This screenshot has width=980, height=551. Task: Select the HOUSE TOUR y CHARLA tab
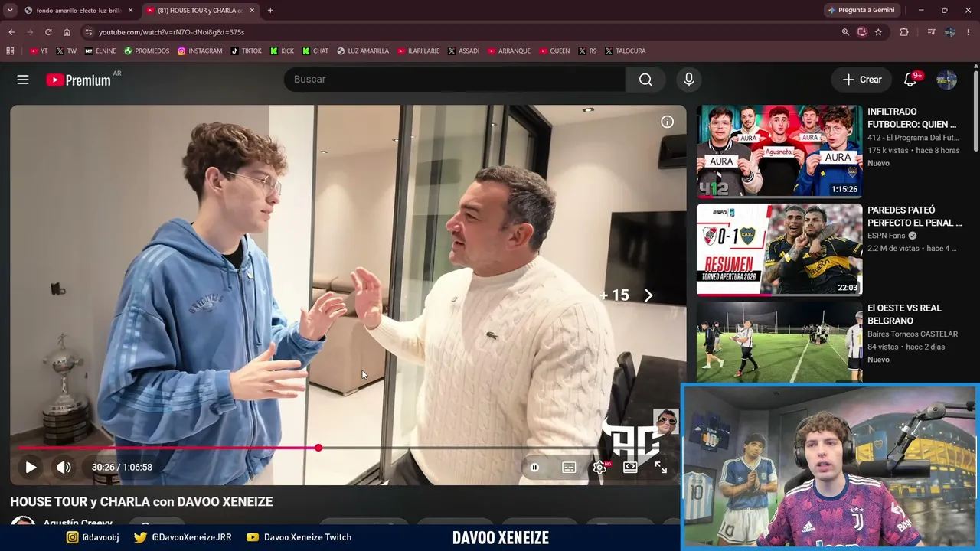(201, 11)
